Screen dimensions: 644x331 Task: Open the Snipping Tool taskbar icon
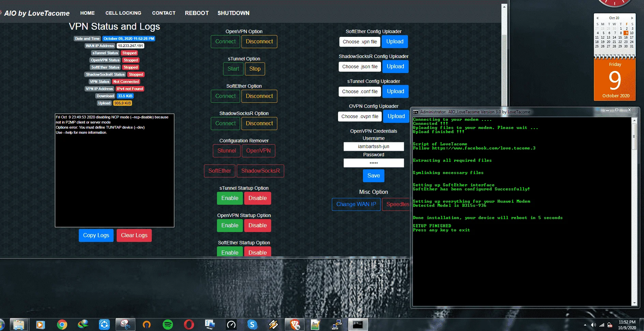pyautogui.click(x=126, y=325)
